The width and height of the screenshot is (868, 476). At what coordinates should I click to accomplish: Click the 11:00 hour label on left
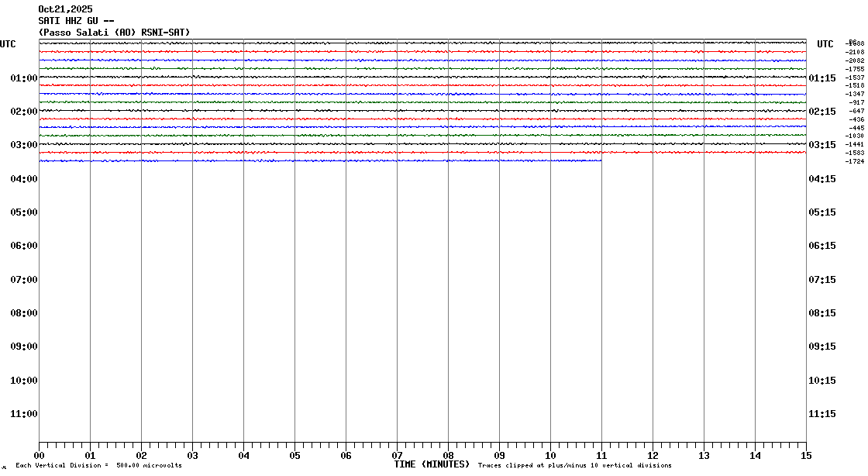[24, 414]
